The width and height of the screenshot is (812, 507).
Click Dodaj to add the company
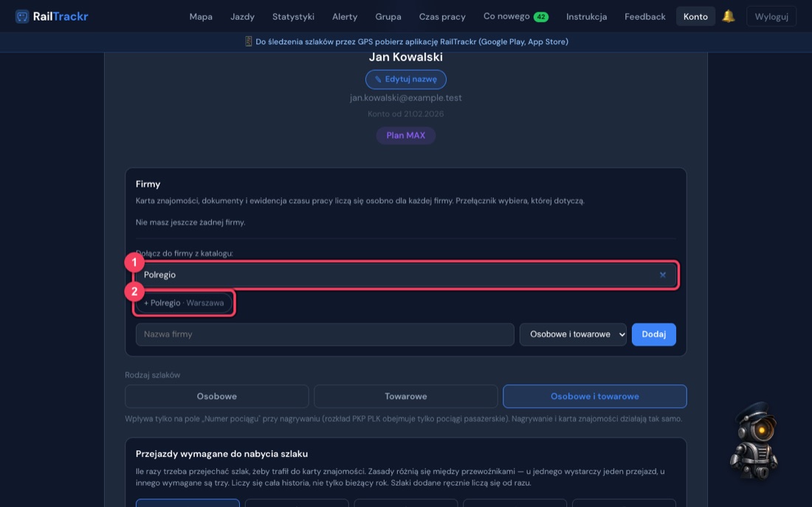653,334
